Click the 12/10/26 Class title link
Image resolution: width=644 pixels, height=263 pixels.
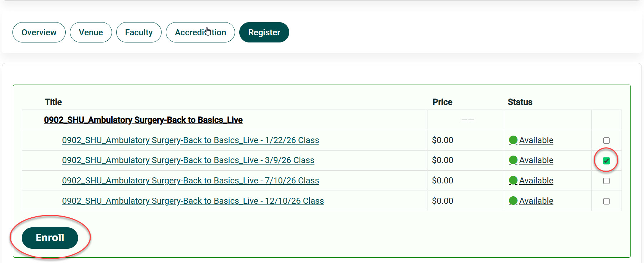click(x=193, y=201)
